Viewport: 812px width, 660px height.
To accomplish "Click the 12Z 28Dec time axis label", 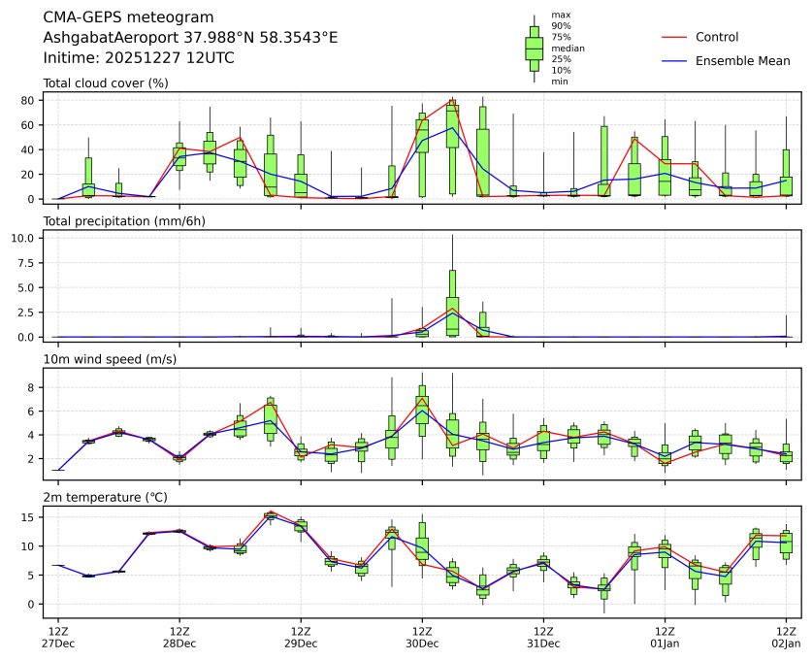I will point(179,637).
